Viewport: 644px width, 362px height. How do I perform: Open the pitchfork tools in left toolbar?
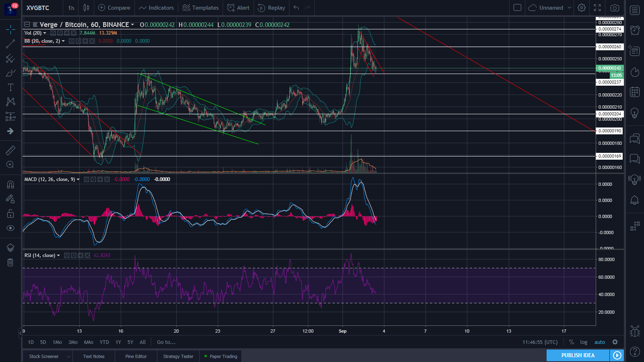click(10, 58)
